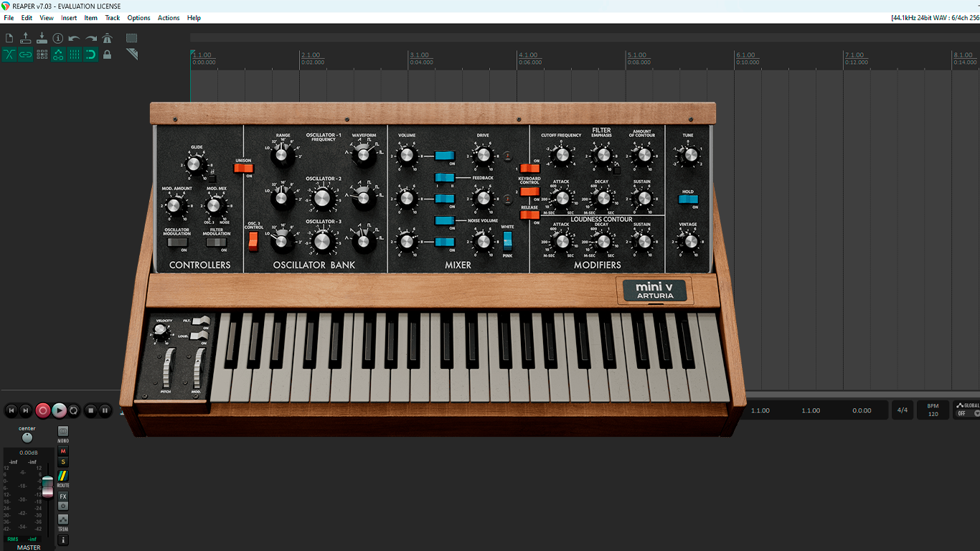The image size is (980, 551).
Task: Toggle the grid lines icon
Action: tap(75, 55)
